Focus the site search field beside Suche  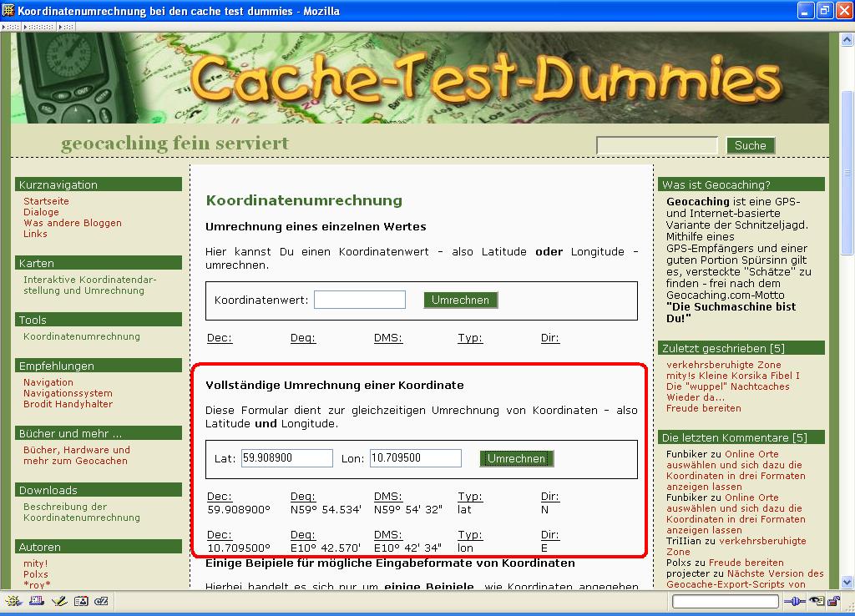click(x=657, y=145)
